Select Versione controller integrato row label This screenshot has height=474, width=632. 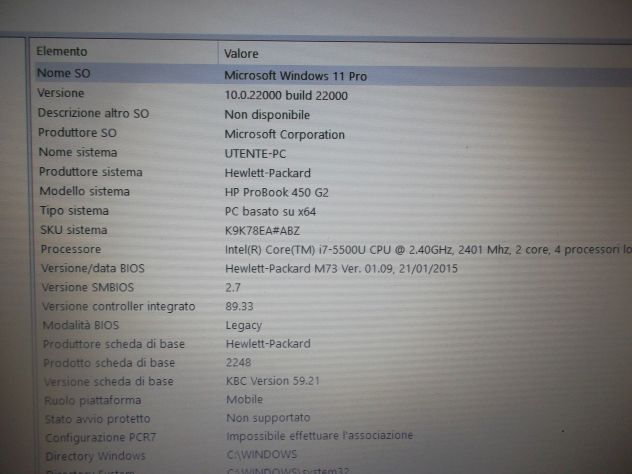click(118, 306)
